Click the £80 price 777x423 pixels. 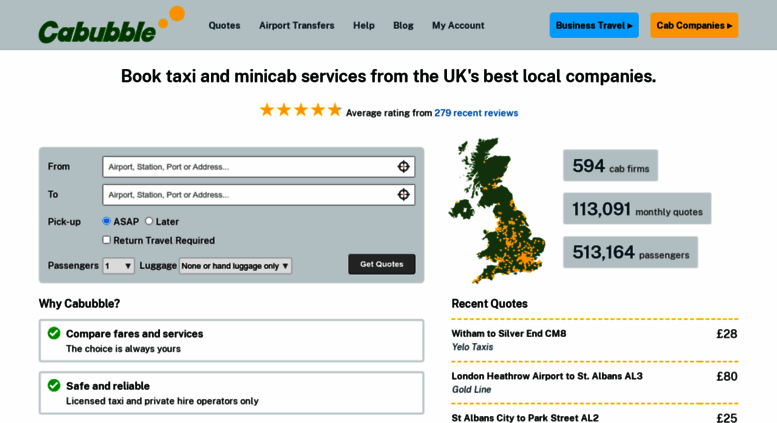click(x=727, y=377)
